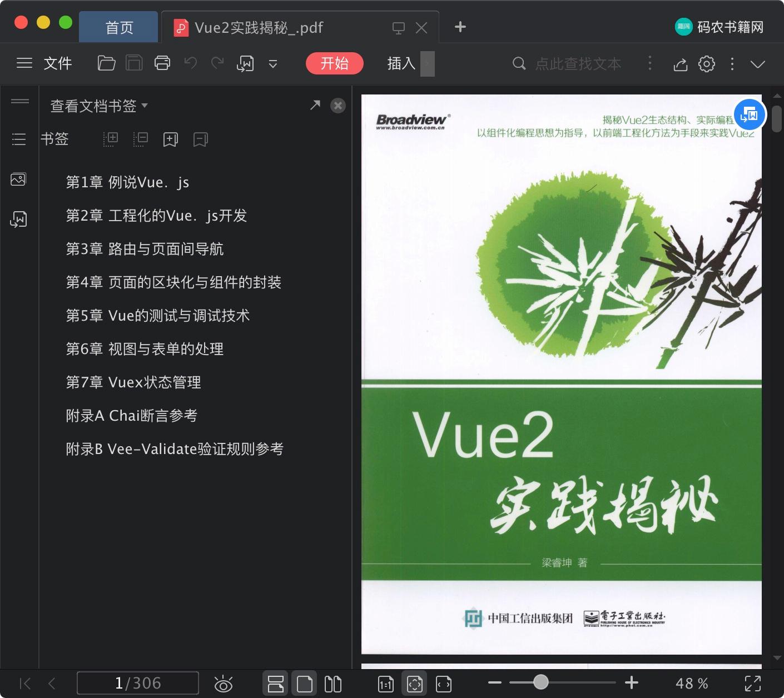784x698 pixels.
Task: Click the export PDF toolbar icon
Action: tap(245, 64)
